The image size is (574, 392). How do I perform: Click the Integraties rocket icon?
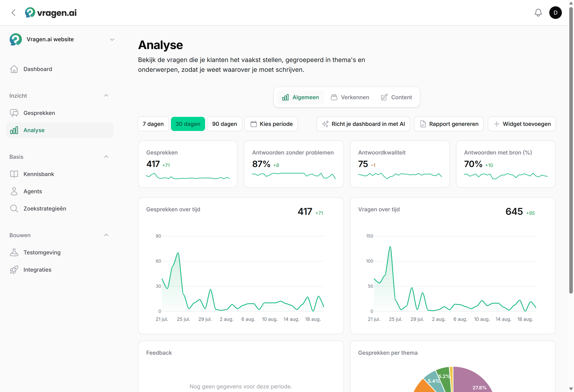pyautogui.click(x=14, y=270)
